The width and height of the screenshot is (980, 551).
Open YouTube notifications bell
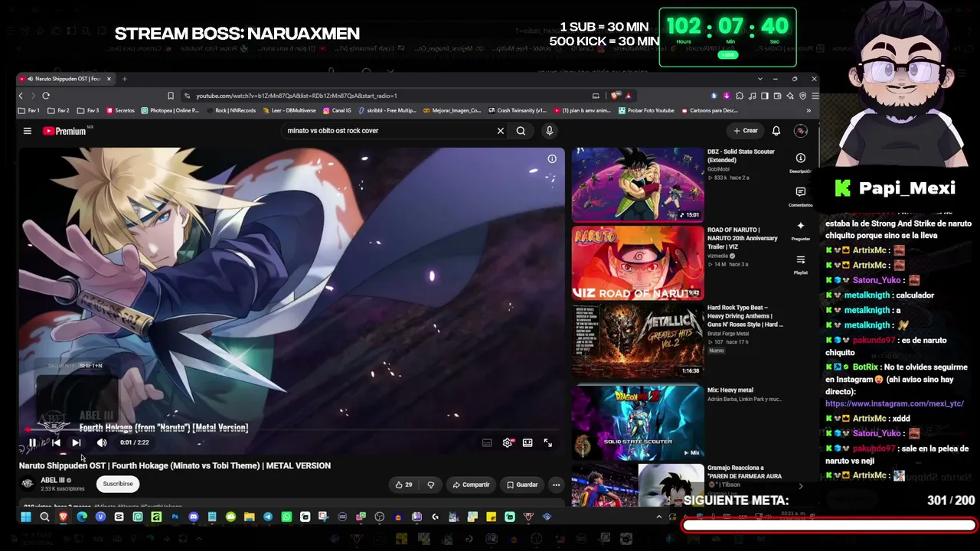point(776,131)
